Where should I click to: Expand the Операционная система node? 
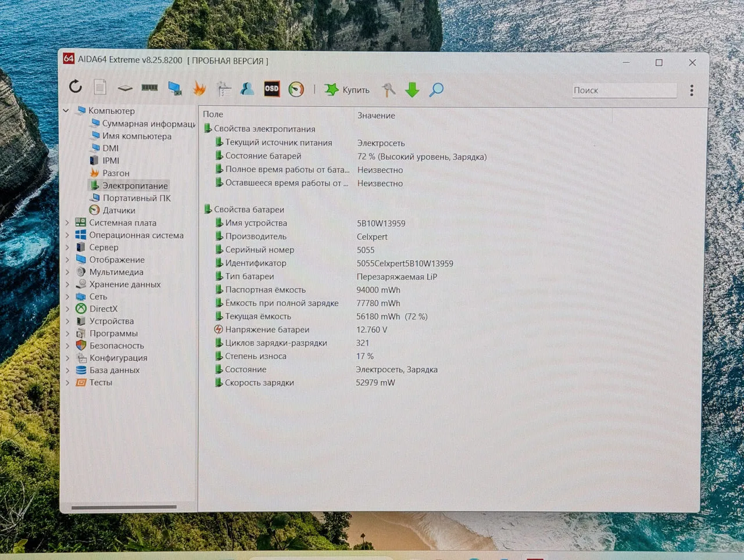[x=67, y=235]
